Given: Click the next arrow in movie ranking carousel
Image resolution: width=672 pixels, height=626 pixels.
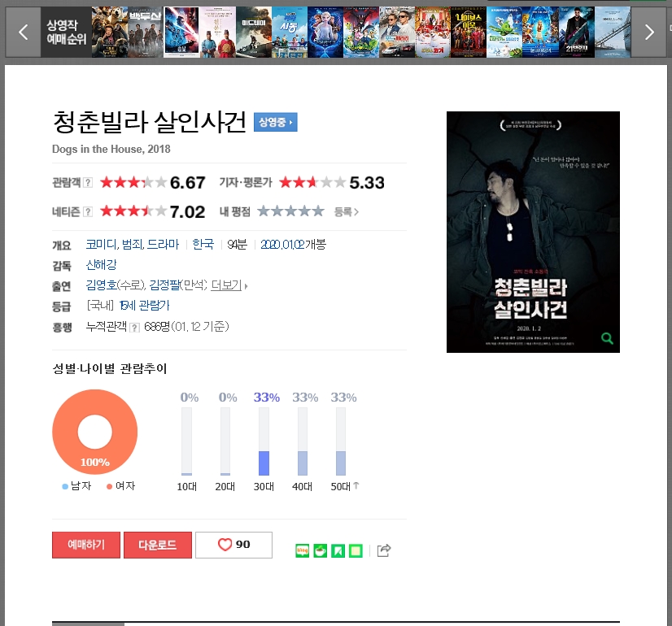Looking at the screenshot, I should coord(649,33).
